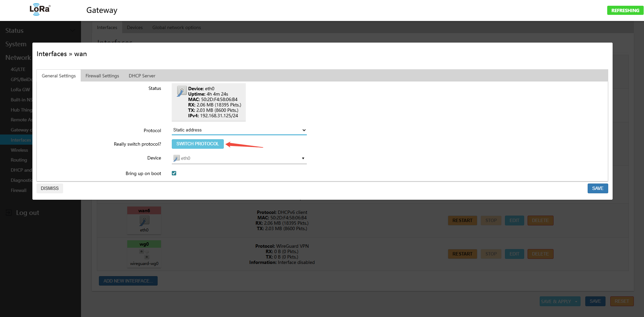Viewport: 644px width, 317px height.
Task: Open the DHCP Server tab
Action: pyautogui.click(x=142, y=76)
